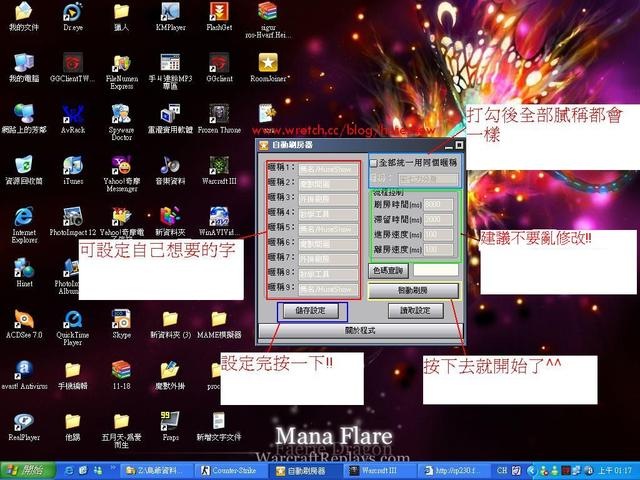Open FileNumen Express icon

[x=122, y=71]
